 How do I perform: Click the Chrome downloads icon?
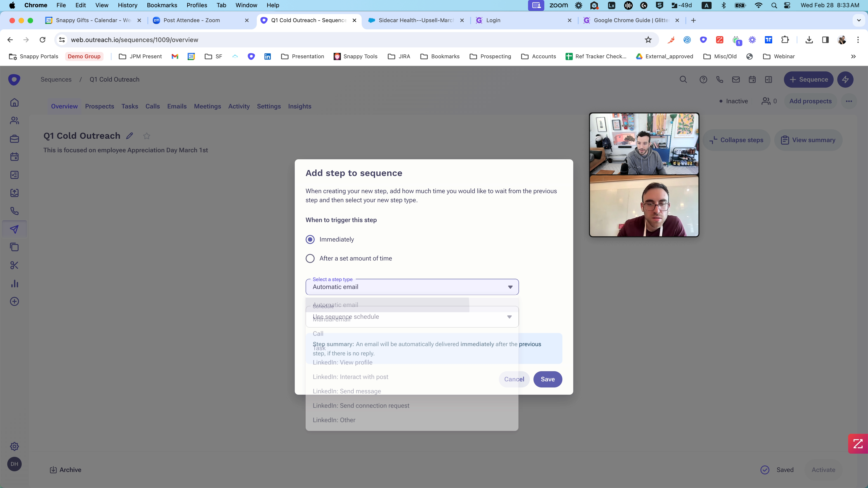click(809, 40)
